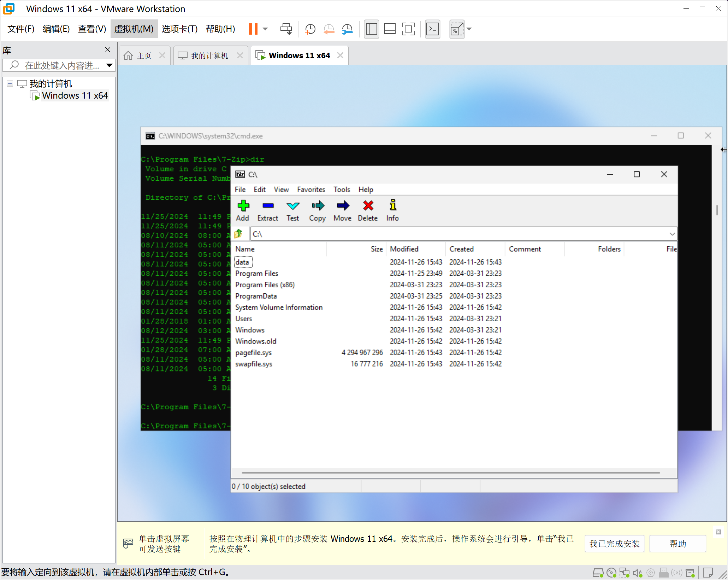Open the 文件(F) menu
Image resolution: width=728 pixels, height=580 pixels.
coord(21,29)
